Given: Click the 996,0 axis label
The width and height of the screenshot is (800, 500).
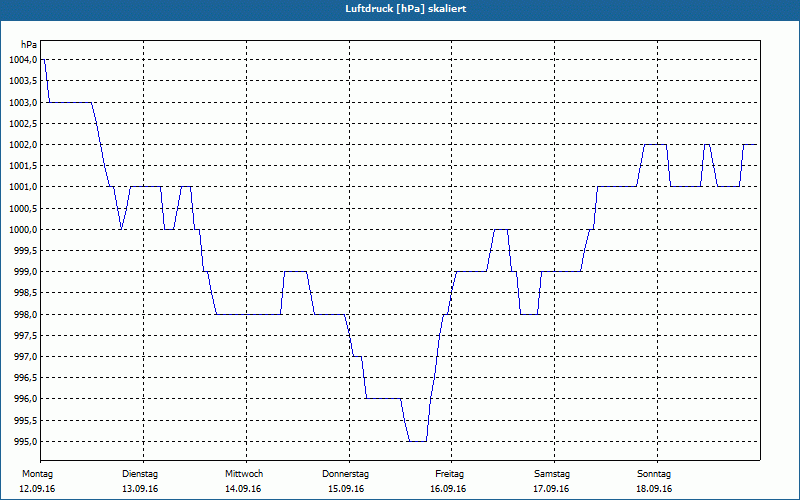Looking at the screenshot, I should pyautogui.click(x=25, y=398).
